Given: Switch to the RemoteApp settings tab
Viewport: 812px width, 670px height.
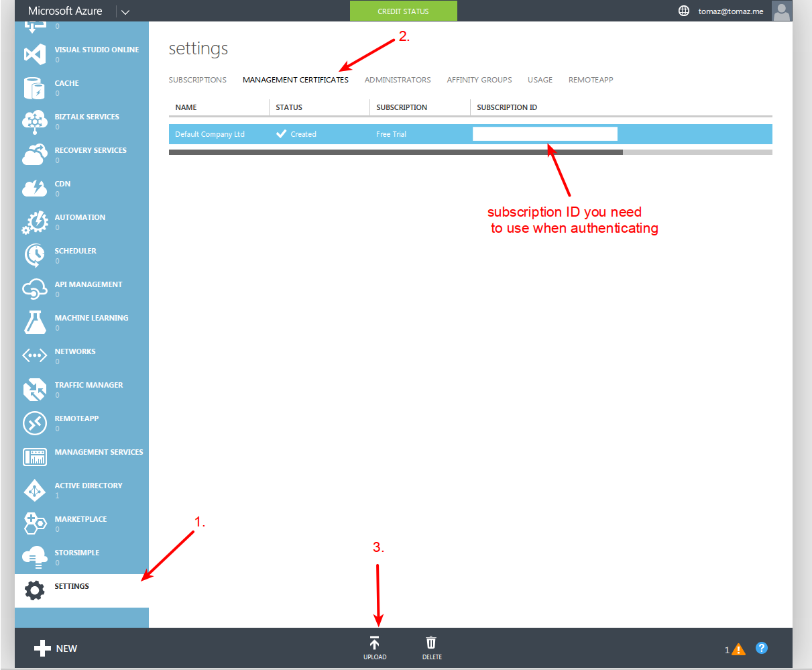Looking at the screenshot, I should 591,80.
